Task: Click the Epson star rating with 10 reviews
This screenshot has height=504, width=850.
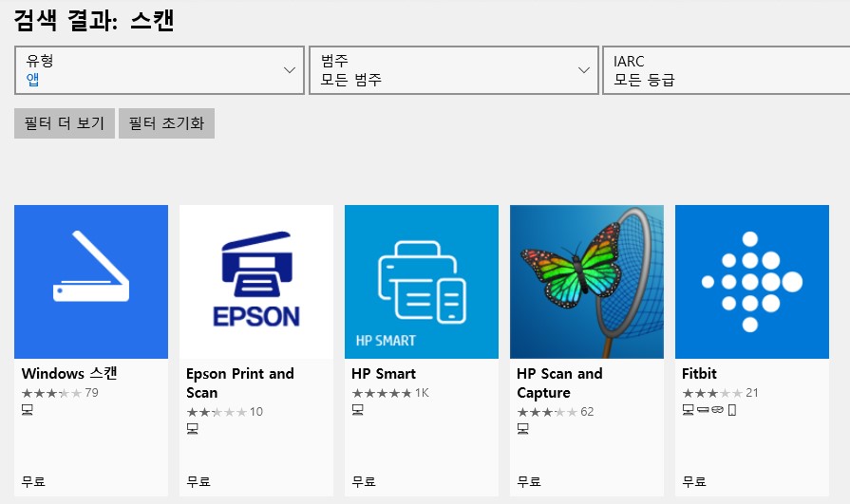Action: pos(225,412)
